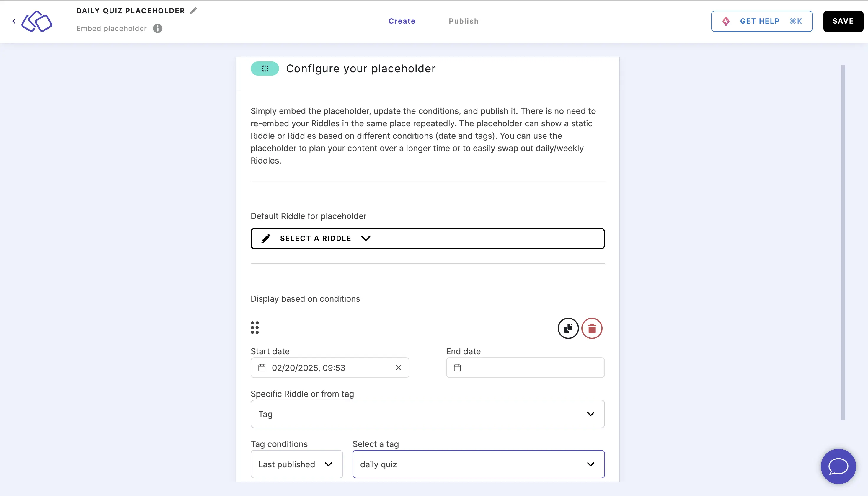
Task: Switch to the Create tab
Action: coord(402,21)
